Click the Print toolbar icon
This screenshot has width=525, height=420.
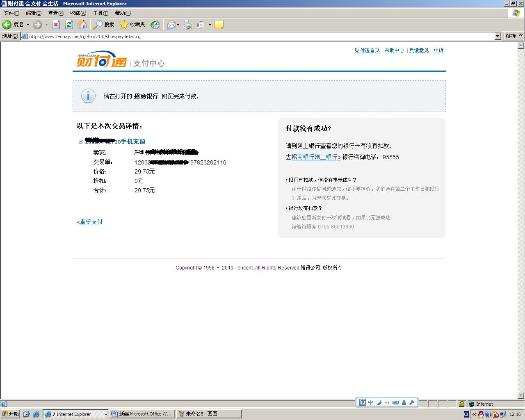click(187, 25)
